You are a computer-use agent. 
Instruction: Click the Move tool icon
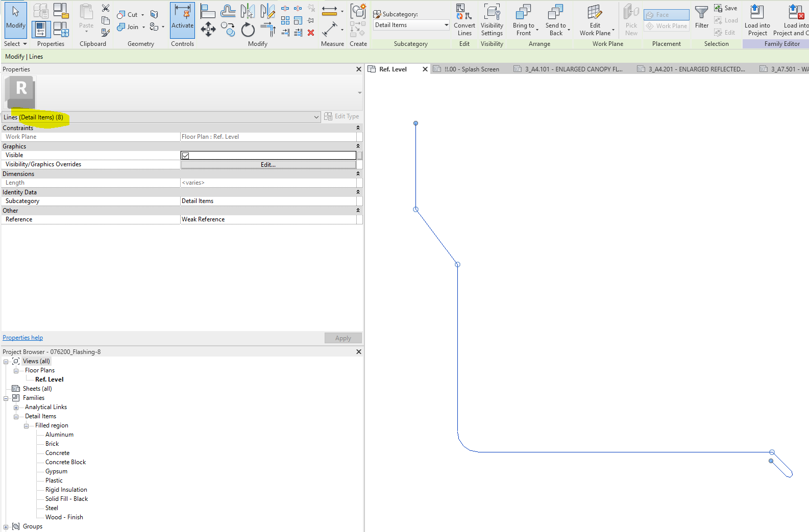208,29
